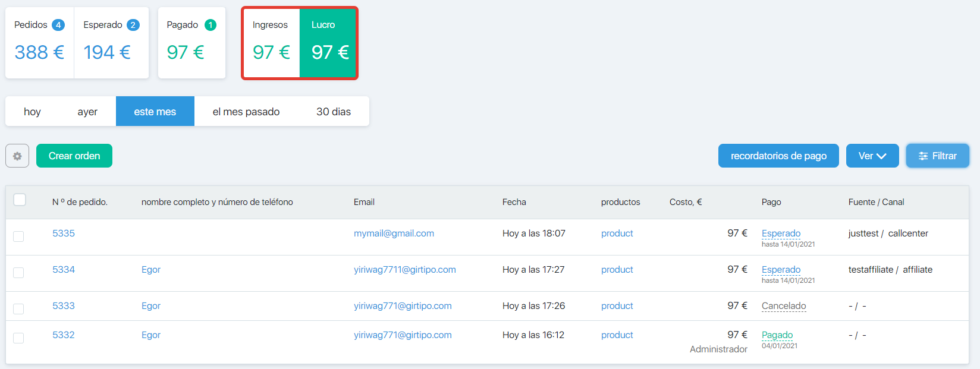Open Pagado payment status for order 5332
Screen dimensions: 980x369
click(777, 335)
